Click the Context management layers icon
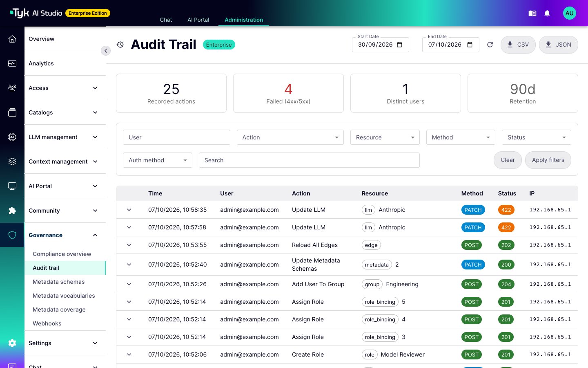This screenshot has height=368, width=588. [x=12, y=162]
